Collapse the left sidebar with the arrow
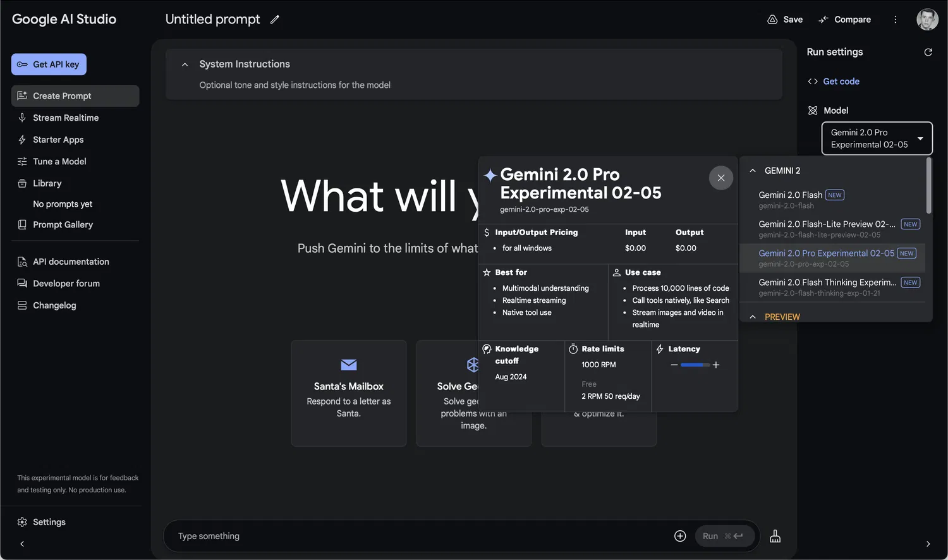The image size is (948, 560). [22, 544]
